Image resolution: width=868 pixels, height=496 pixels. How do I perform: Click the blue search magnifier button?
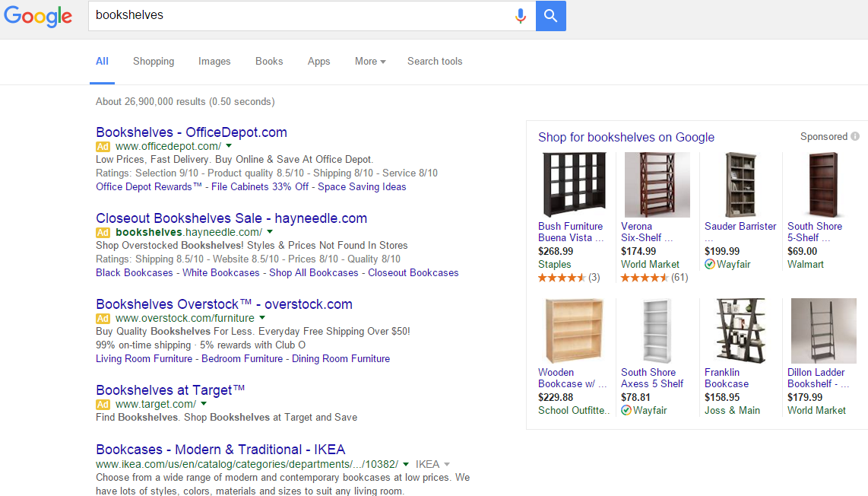pos(551,15)
